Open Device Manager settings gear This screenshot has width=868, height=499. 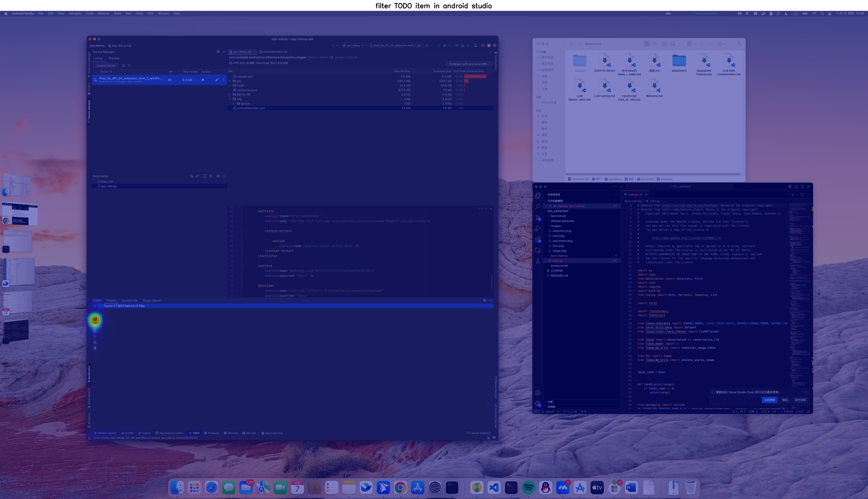pos(218,52)
